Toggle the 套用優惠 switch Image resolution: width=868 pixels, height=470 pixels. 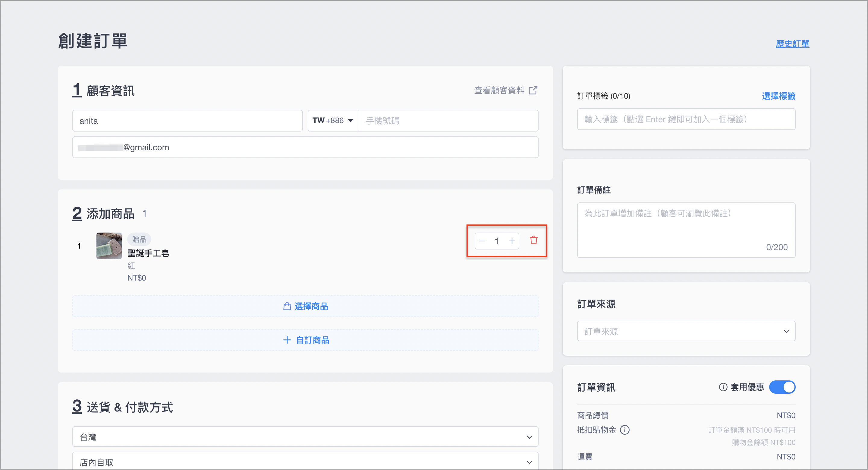click(x=782, y=387)
